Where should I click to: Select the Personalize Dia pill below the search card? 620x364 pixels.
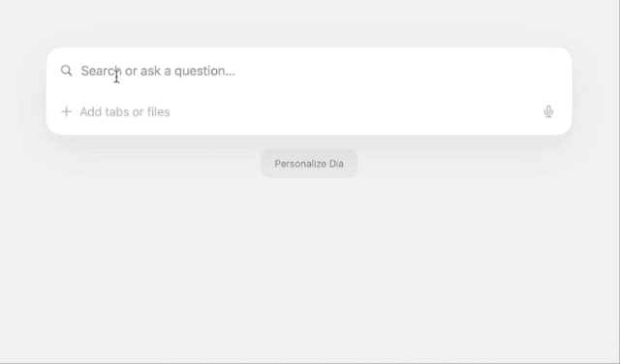pyautogui.click(x=309, y=164)
